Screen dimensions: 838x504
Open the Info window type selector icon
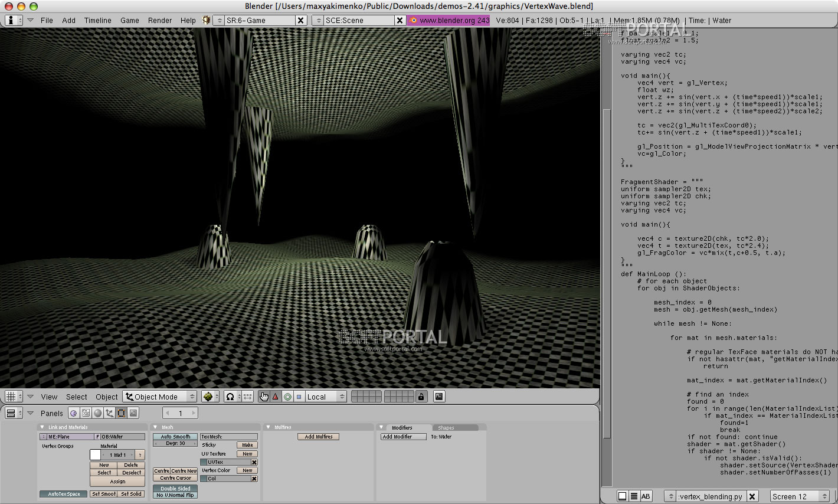pyautogui.click(x=14, y=20)
